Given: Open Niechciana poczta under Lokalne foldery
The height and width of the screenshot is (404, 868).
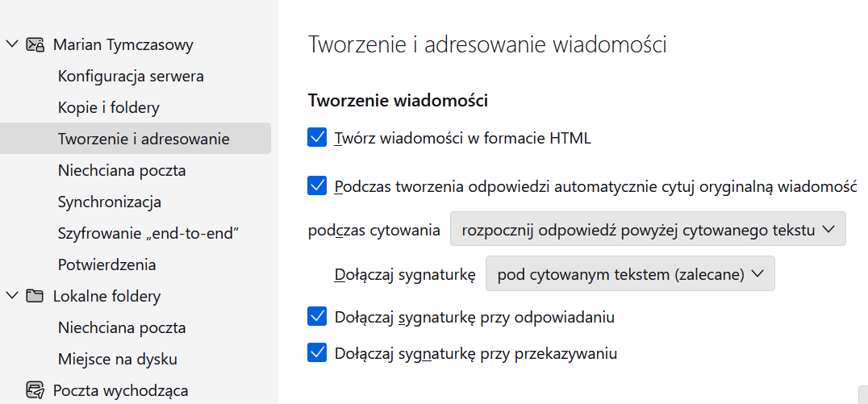Looking at the screenshot, I should point(122,327).
